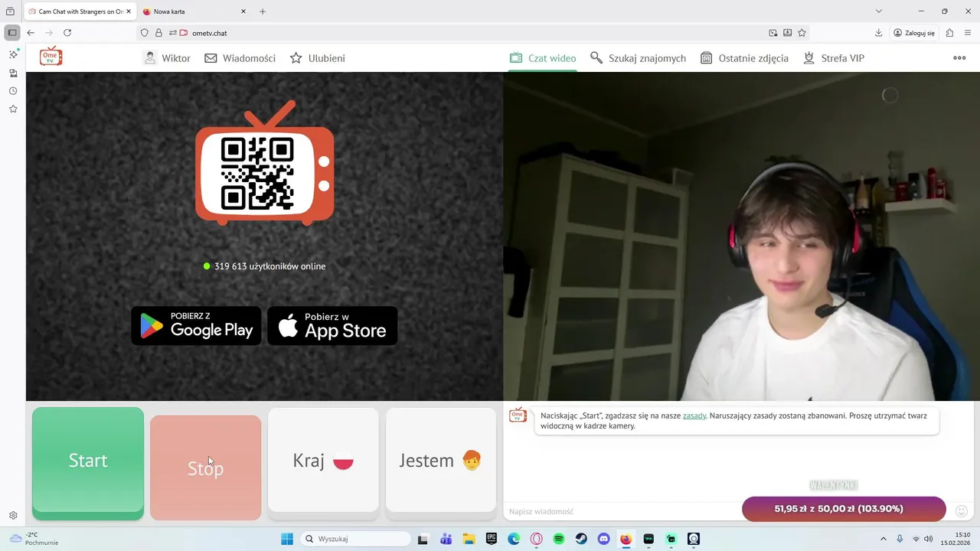Open downloads in browser toolbar

tap(878, 33)
